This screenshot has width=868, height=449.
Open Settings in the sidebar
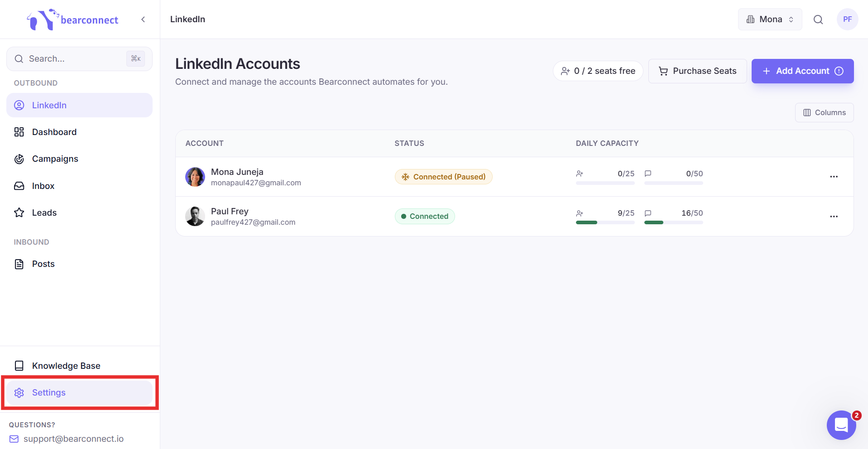[79, 392]
